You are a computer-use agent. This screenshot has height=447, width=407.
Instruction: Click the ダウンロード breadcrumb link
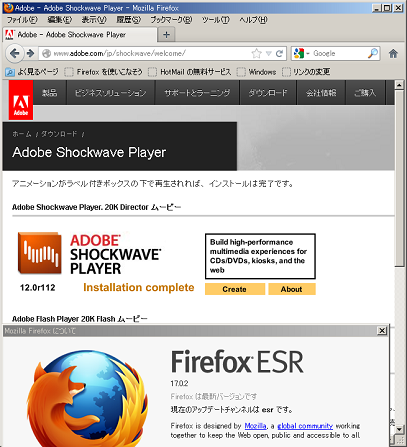59,134
